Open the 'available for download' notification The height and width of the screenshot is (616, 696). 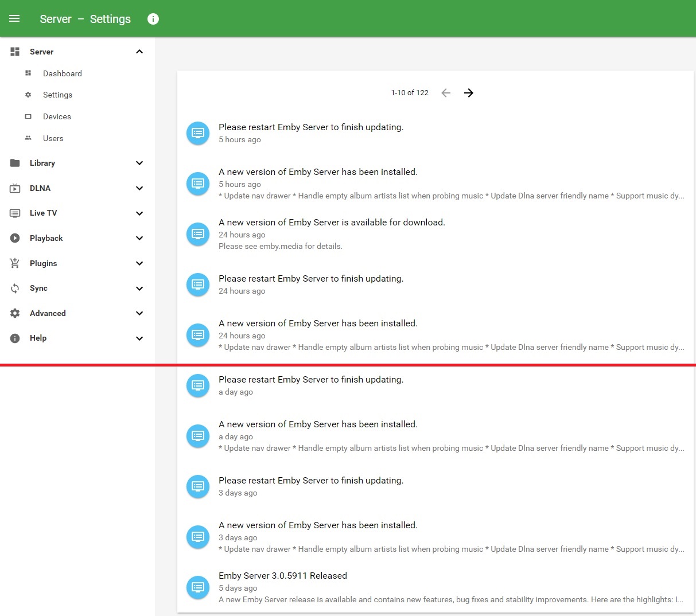pyautogui.click(x=332, y=223)
